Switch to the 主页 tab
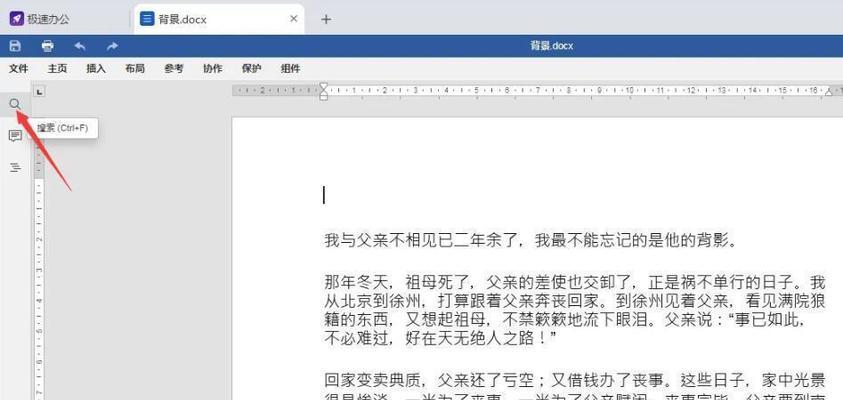Image resolution: width=843 pixels, height=400 pixels. [57, 69]
